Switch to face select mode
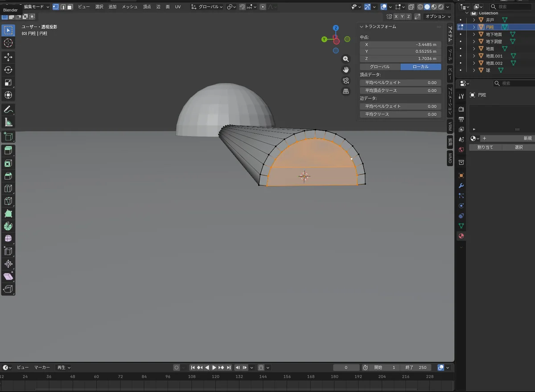 [70, 7]
